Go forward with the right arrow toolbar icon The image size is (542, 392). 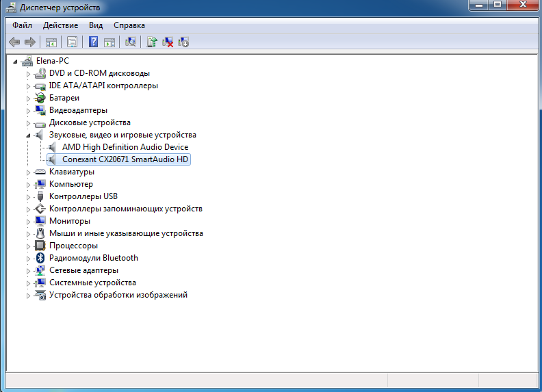point(30,42)
